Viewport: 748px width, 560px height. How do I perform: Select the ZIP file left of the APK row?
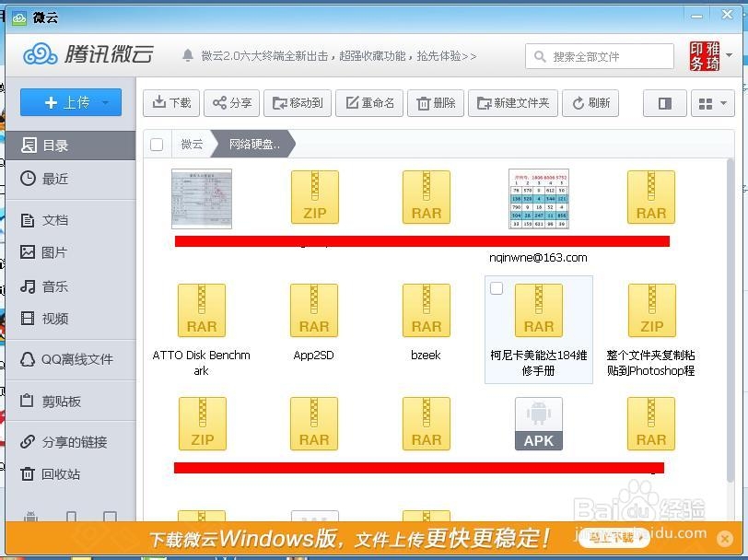point(203,424)
